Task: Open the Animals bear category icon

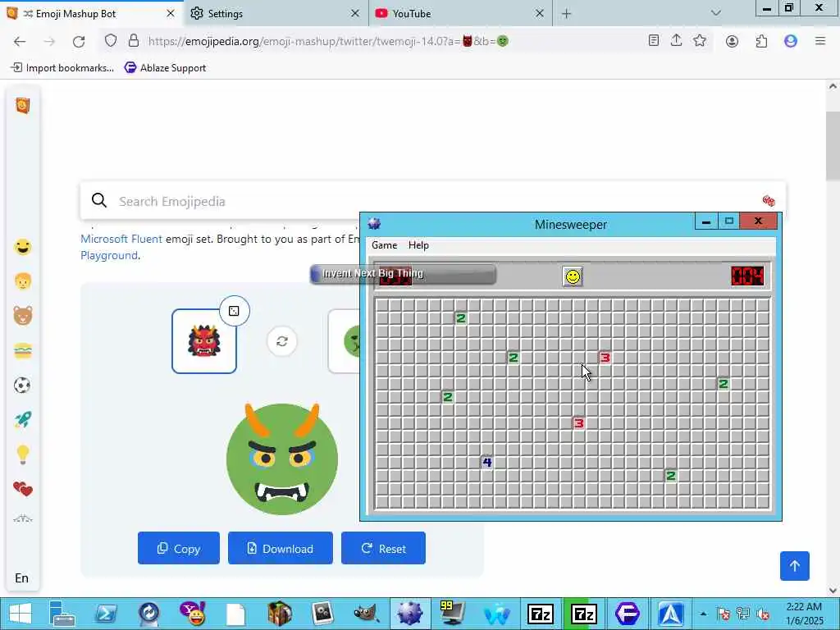Action: [22, 316]
